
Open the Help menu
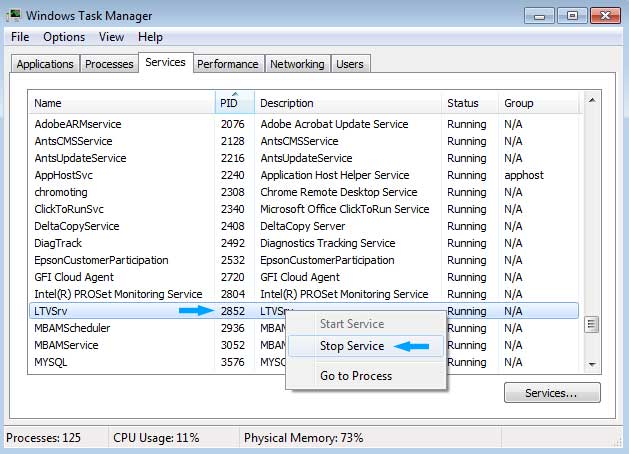pos(150,37)
